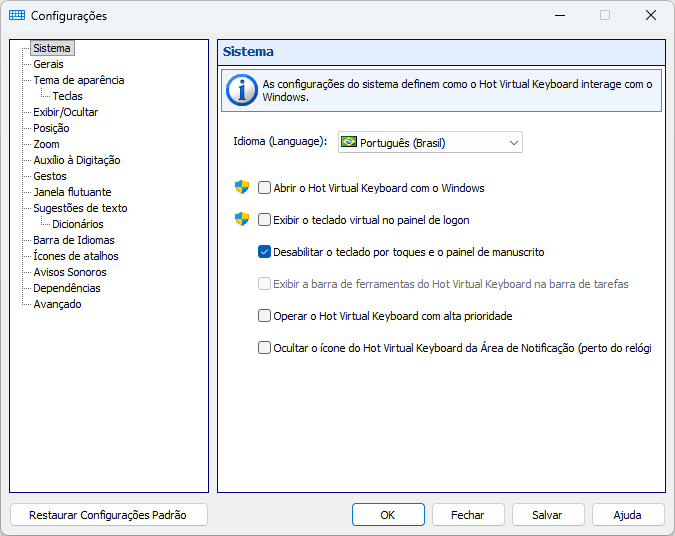
Task: Open Avançado settings page
Action: pos(57,304)
